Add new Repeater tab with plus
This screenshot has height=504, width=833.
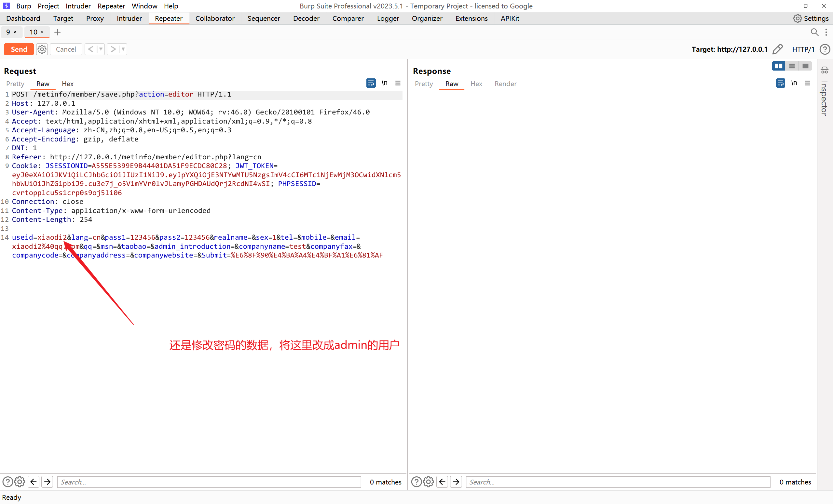click(x=58, y=32)
